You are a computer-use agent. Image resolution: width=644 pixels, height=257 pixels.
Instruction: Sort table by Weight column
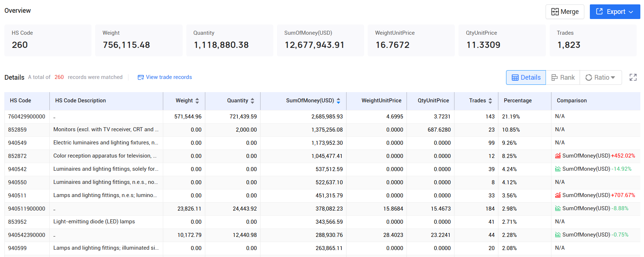coord(197,101)
